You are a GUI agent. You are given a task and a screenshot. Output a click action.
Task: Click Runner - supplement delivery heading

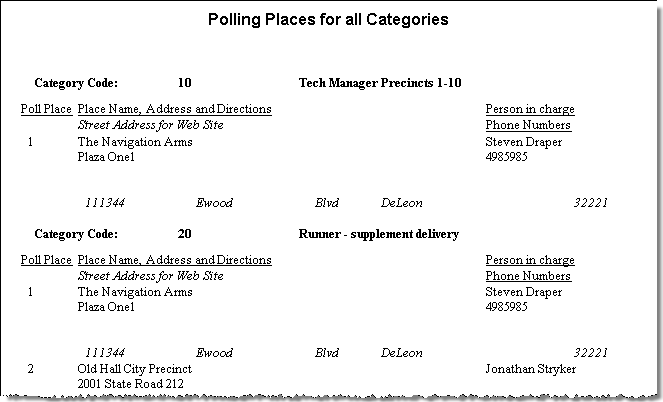(379, 234)
